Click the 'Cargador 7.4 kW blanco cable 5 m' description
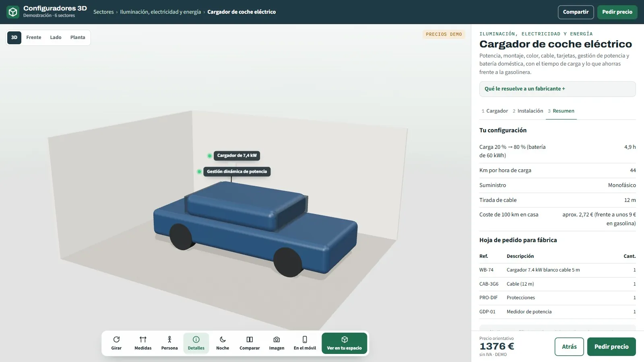Screen dimensions: 644x362 point(543,270)
